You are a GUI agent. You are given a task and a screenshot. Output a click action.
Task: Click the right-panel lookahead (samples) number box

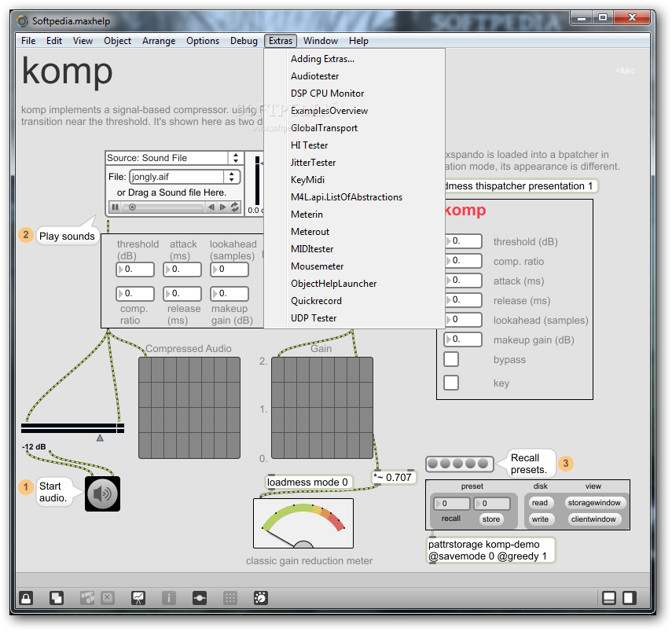pyautogui.click(x=463, y=320)
